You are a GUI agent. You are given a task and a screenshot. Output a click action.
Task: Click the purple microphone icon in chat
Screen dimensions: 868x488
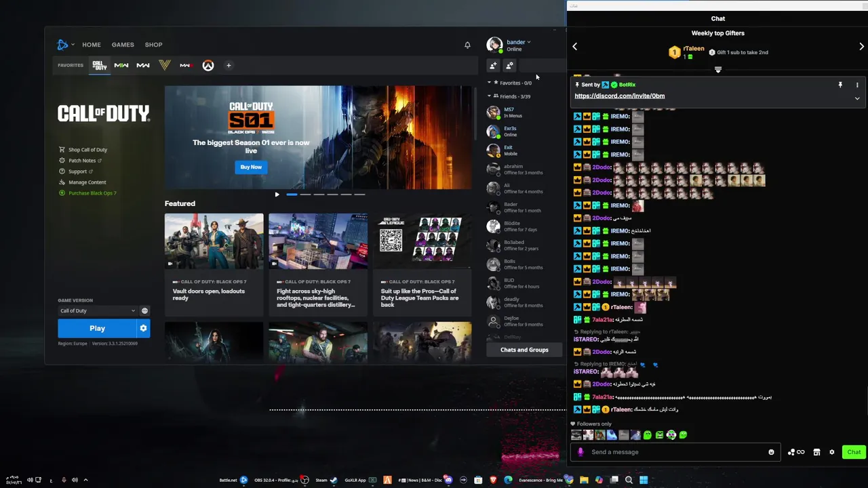click(580, 452)
